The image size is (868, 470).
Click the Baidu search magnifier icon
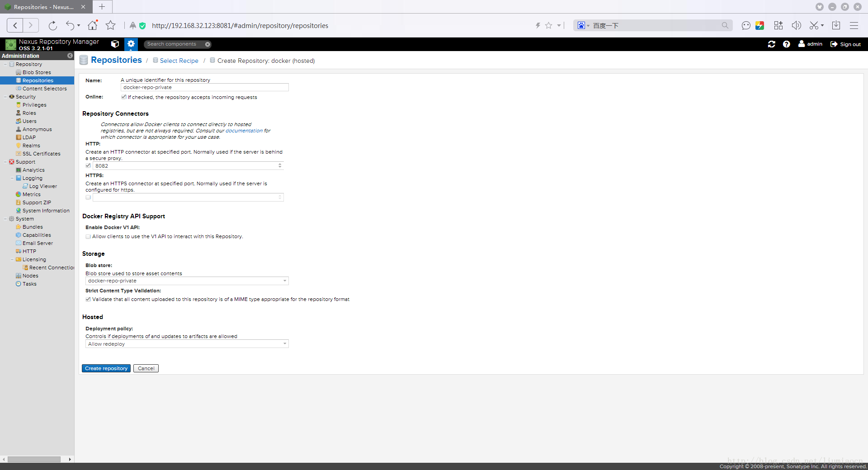coord(725,25)
